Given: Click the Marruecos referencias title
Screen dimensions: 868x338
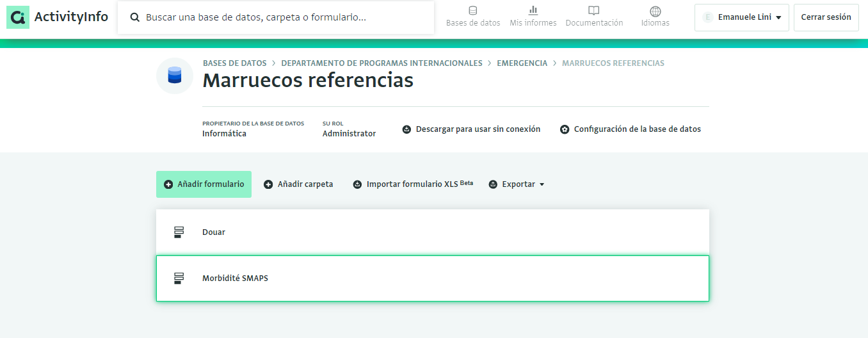Looking at the screenshot, I should [x=308, y=81].
